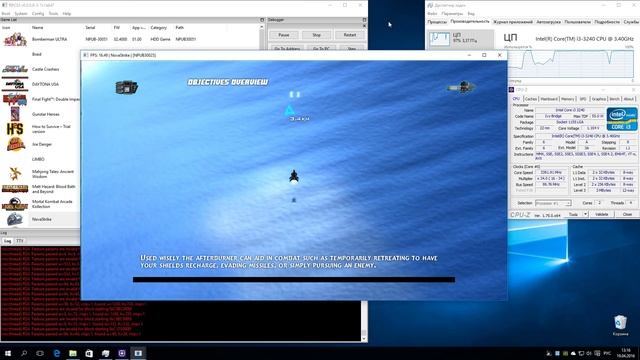Viewport: 640px width, 360px height.
Task: Select the DAYTONA USA game icon
Action: pyautogui.click(x=15, y=84)
